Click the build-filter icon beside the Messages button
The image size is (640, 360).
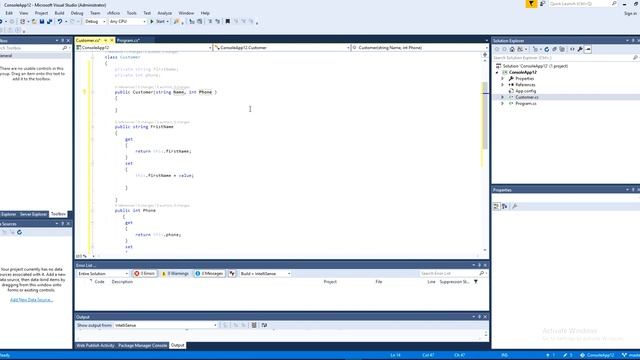(x=232, y=273)
